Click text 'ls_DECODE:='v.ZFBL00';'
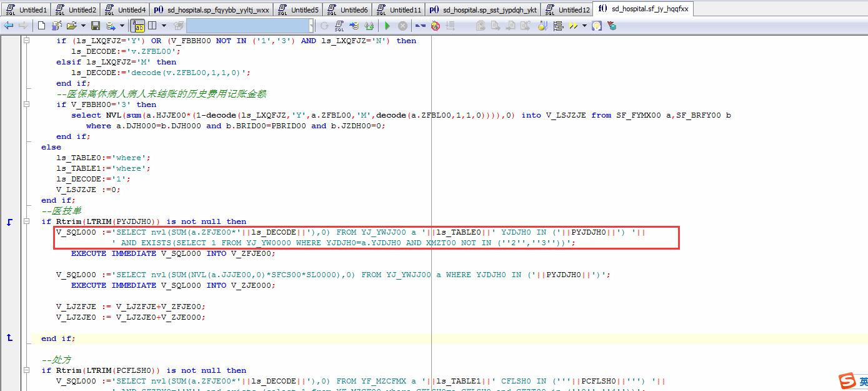 126,51
